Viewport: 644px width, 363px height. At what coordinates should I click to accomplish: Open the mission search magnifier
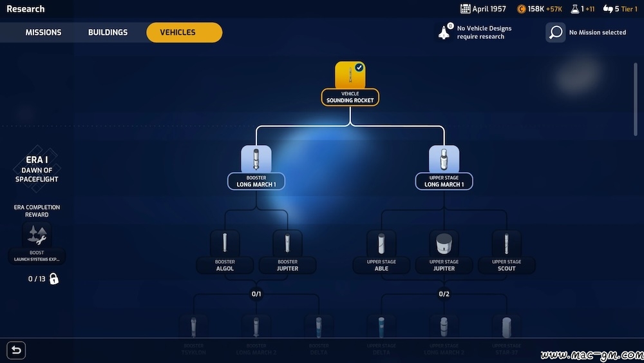tap(556, 32)
